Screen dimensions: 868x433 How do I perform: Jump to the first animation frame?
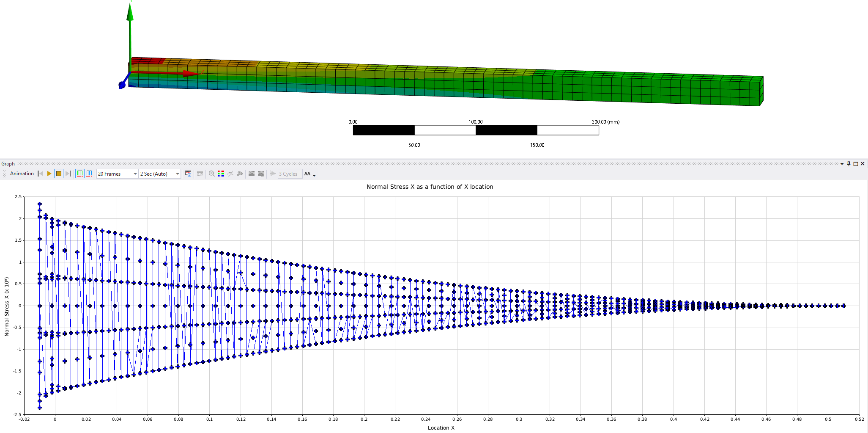coord(40,174)
